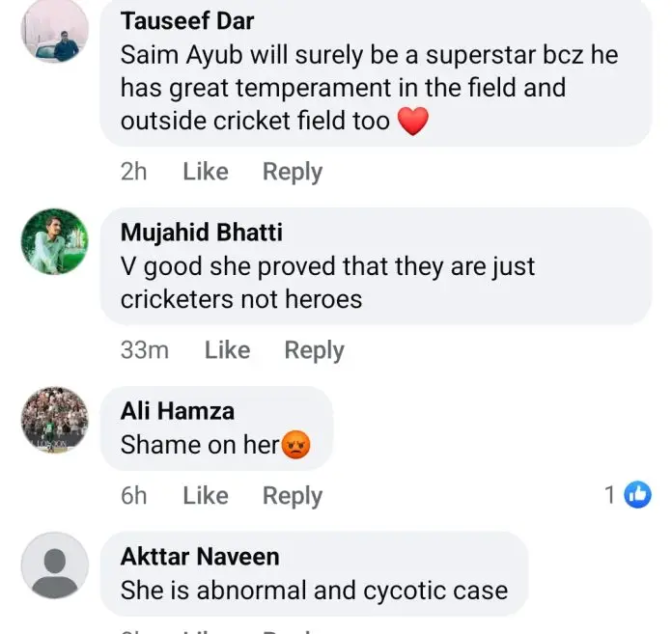The height and width of the screenshot is (634, 672).
Task: Click the 2h timestamp on Tauseef's comment
Action: pos(134,172)
